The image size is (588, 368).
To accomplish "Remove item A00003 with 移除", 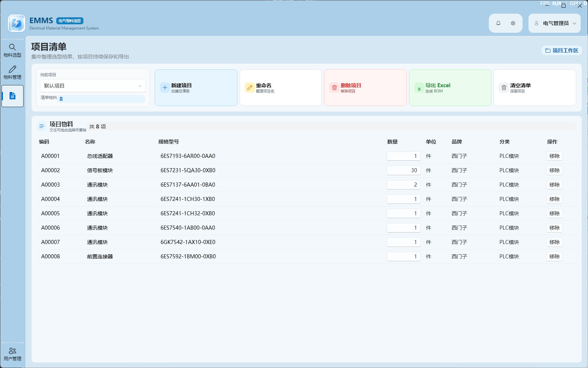I will point(555,185).
